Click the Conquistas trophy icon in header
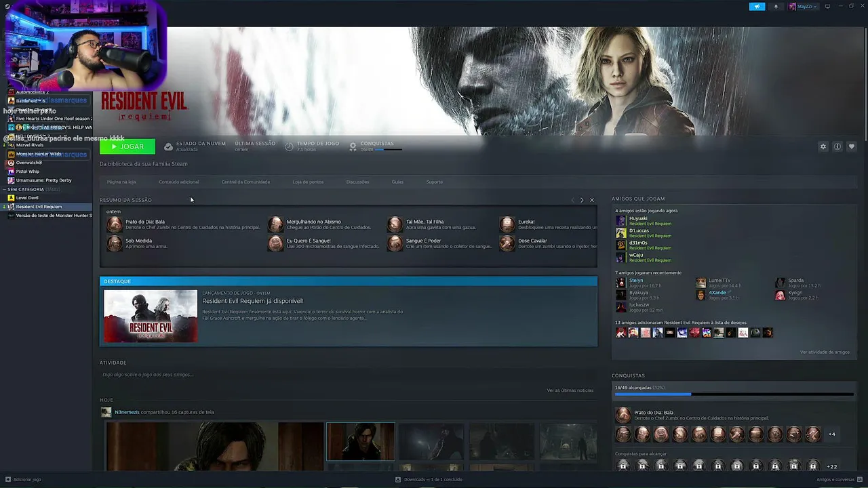Viewport: 868px width, 488px height. [x=353, y=146]
